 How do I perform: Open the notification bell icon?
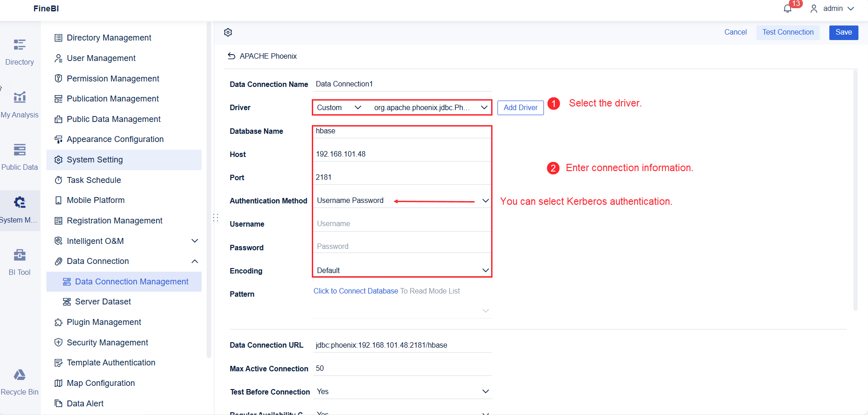(x=787, y=9)
